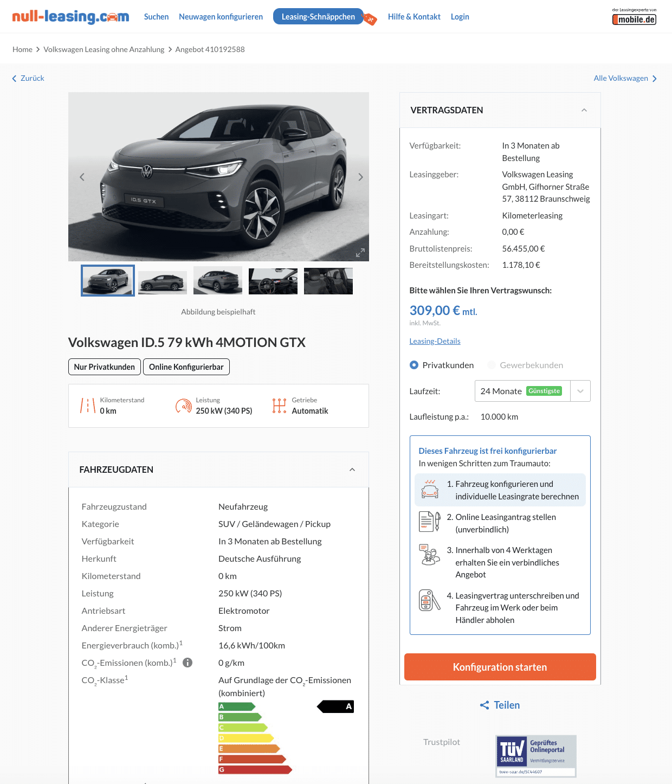Click the Getriebe gearshift icon
672x784 pixels.
click(279, 406)
